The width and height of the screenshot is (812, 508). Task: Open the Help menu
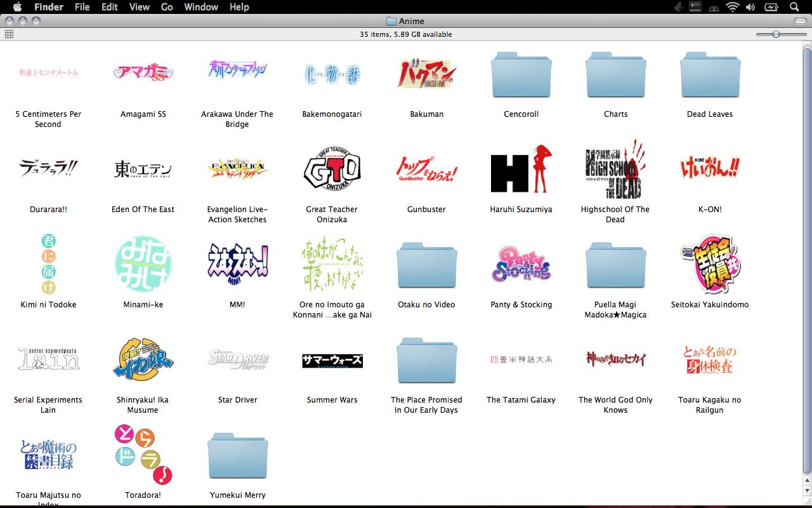tap(239, 7)
